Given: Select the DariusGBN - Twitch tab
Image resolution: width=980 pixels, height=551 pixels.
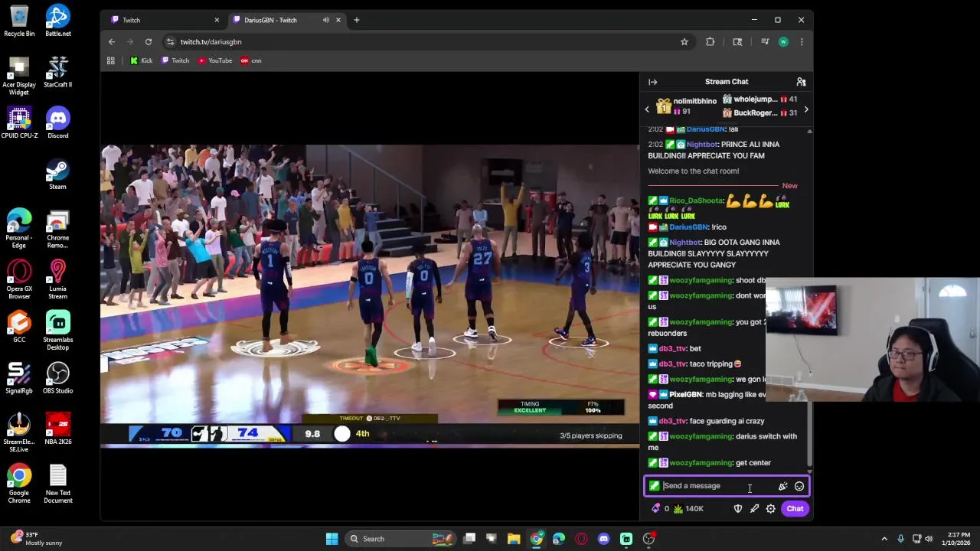Looking at the screenshot, I should tap(287, 20).
